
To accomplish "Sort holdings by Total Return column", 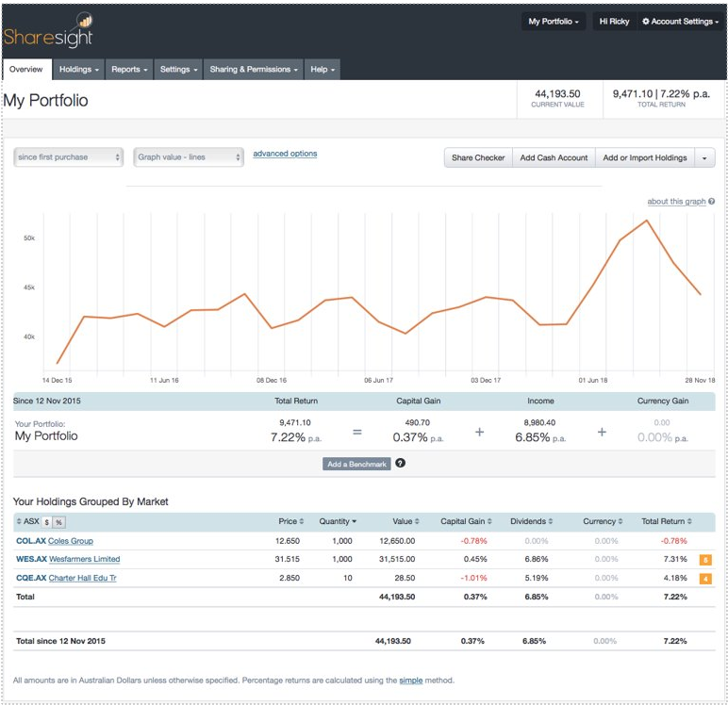I will click(x=667, y=521).
